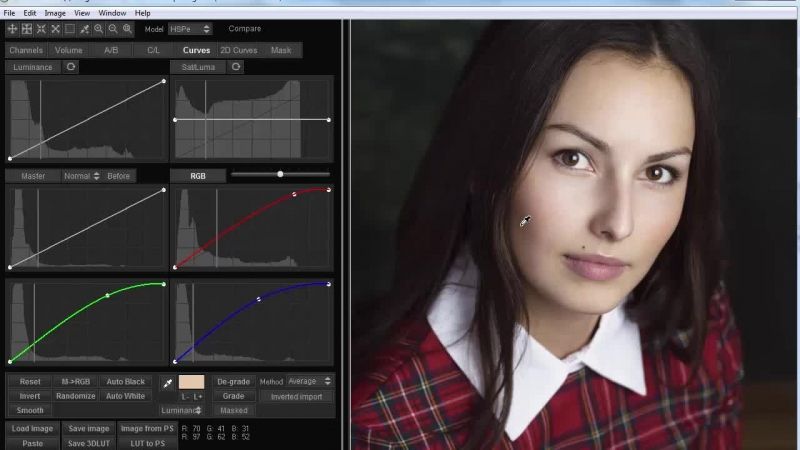Click the blue curve middle control point
The width and height of the screenshot is (800, 450).
pos(258,299)
